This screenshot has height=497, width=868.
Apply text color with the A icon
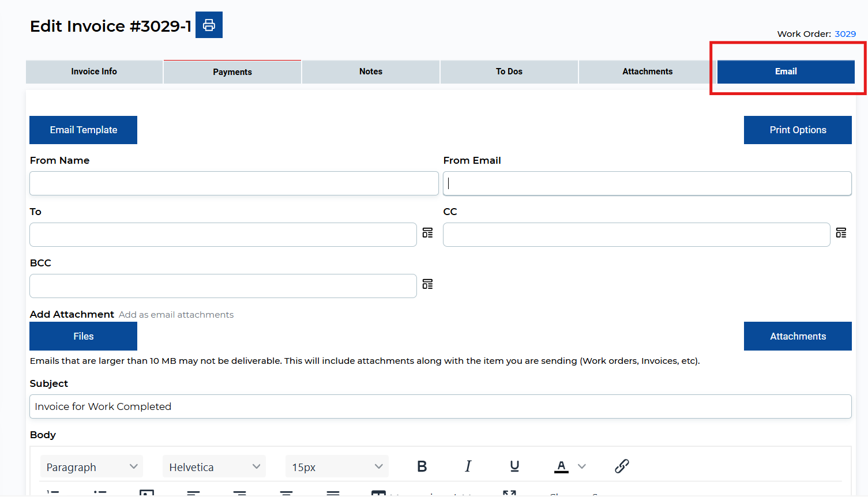tap(561, 466)
